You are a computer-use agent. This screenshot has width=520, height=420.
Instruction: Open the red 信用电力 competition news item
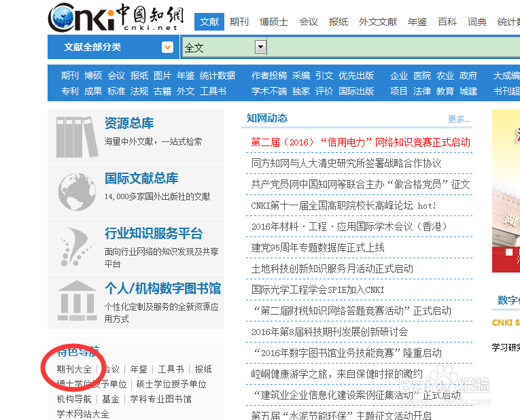tap(360, 142)
